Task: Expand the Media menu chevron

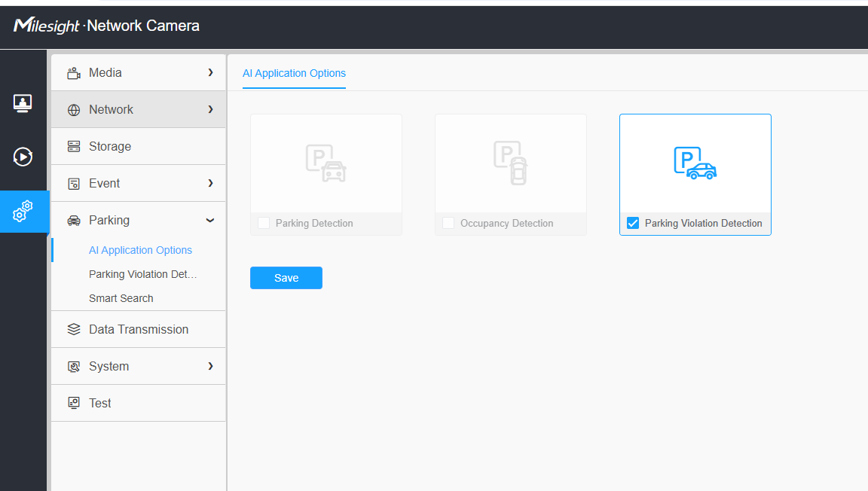Action: pos(210,72)
